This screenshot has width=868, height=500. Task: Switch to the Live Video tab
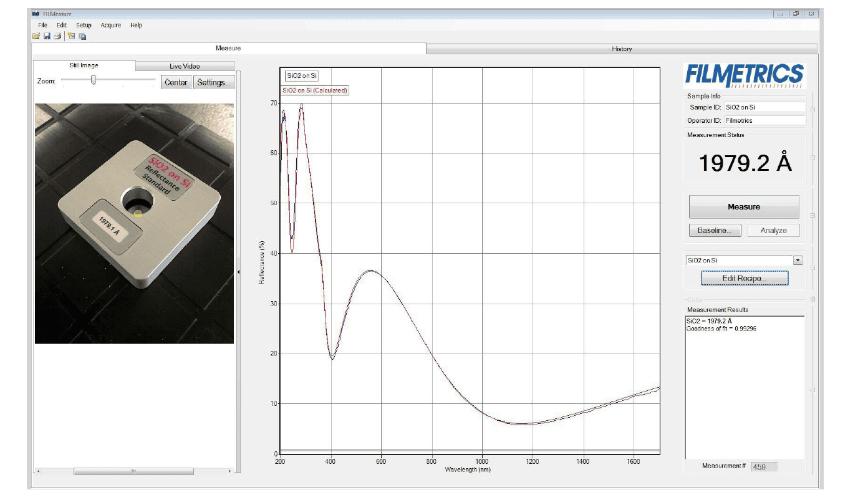click(x=185, y=66)
